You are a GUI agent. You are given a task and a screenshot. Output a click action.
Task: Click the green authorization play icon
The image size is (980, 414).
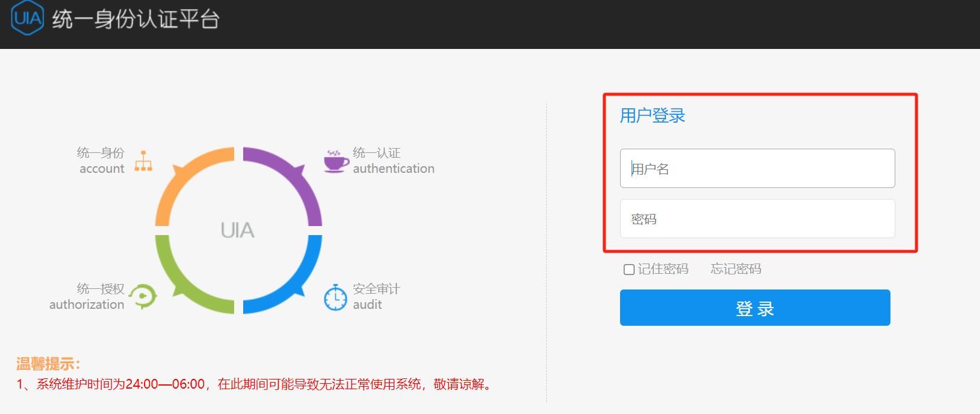pos(143,296)
